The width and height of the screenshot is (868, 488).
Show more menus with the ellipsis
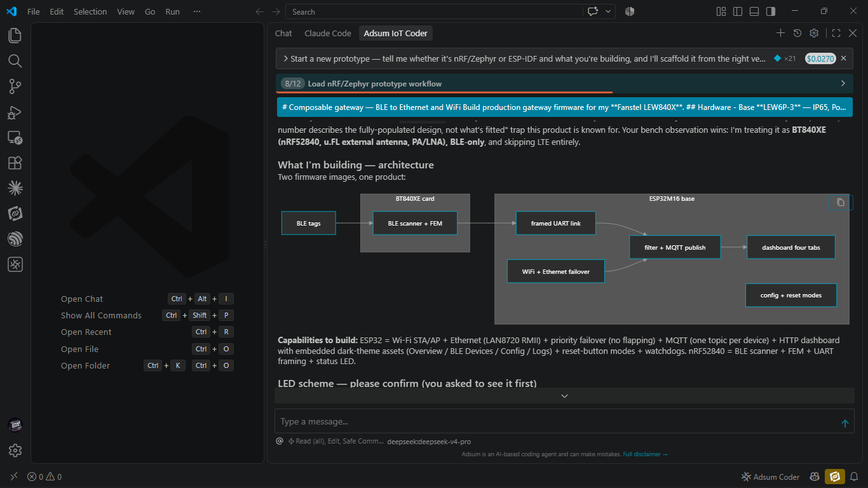click(197, 11)
